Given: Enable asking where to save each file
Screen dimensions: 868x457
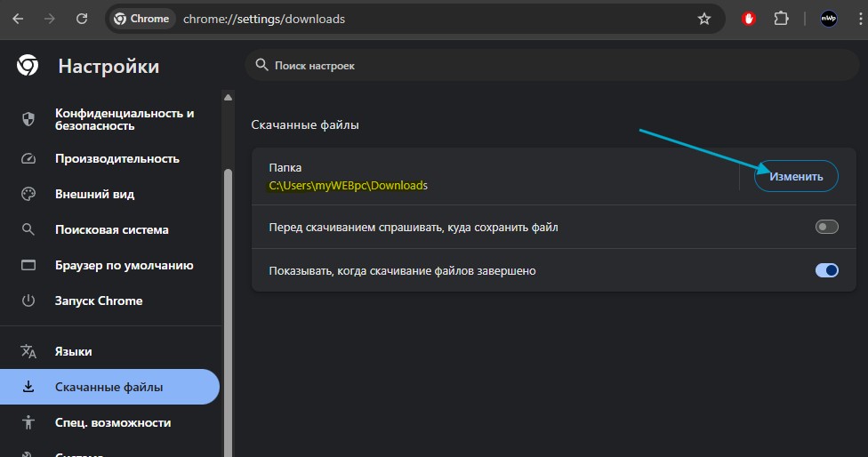Looking at the screenshot, I should click(x=826, y=228).
